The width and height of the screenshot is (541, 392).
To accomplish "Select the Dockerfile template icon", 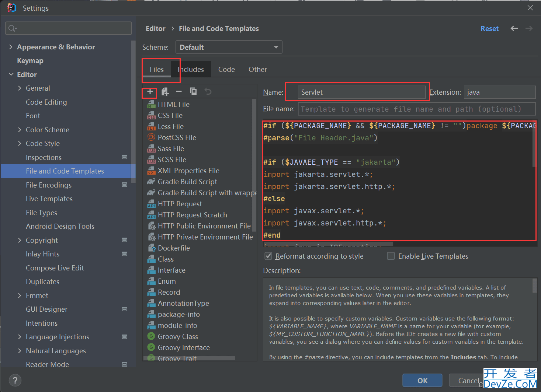I will (151, 248).
